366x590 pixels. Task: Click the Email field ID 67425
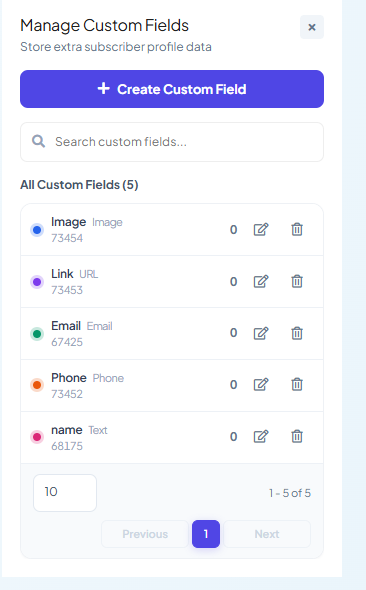67,342
